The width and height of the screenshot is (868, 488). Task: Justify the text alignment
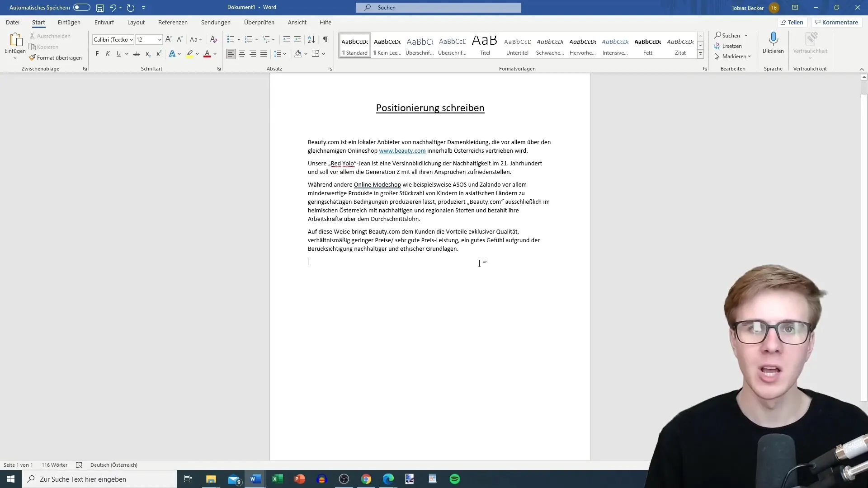tap(264, 54)
